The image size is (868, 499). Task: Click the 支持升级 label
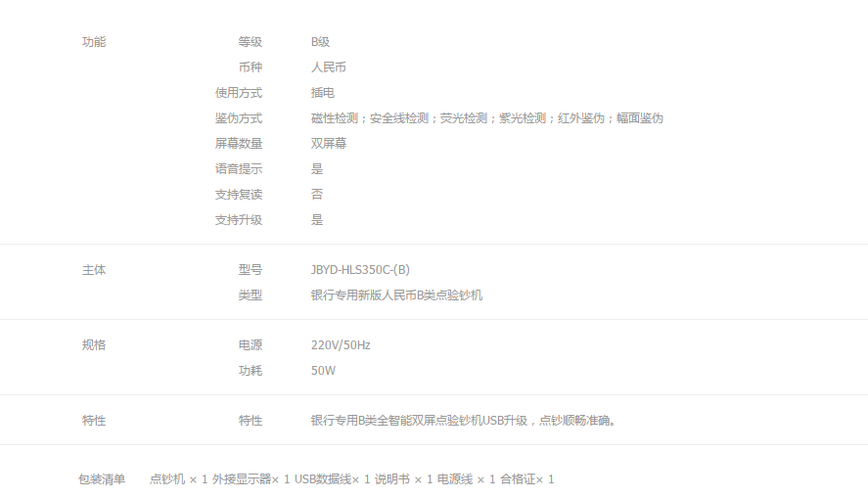[239, 220]
